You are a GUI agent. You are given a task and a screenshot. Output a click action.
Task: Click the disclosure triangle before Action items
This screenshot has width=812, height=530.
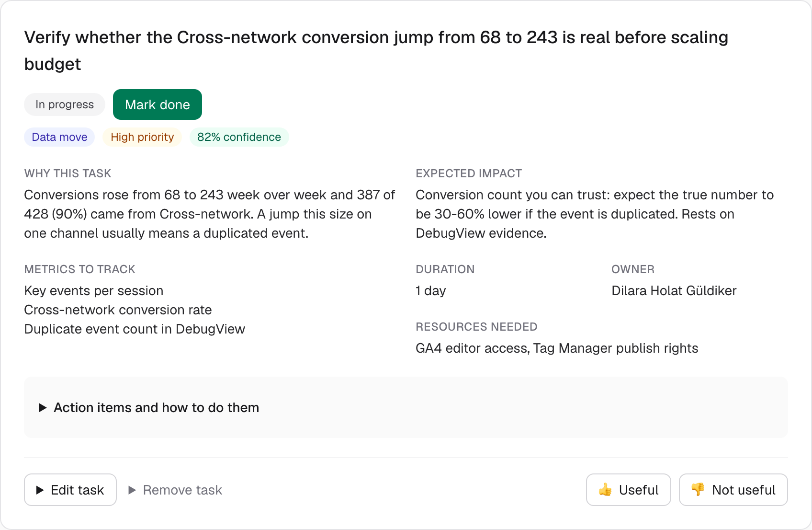coord(43,407)
